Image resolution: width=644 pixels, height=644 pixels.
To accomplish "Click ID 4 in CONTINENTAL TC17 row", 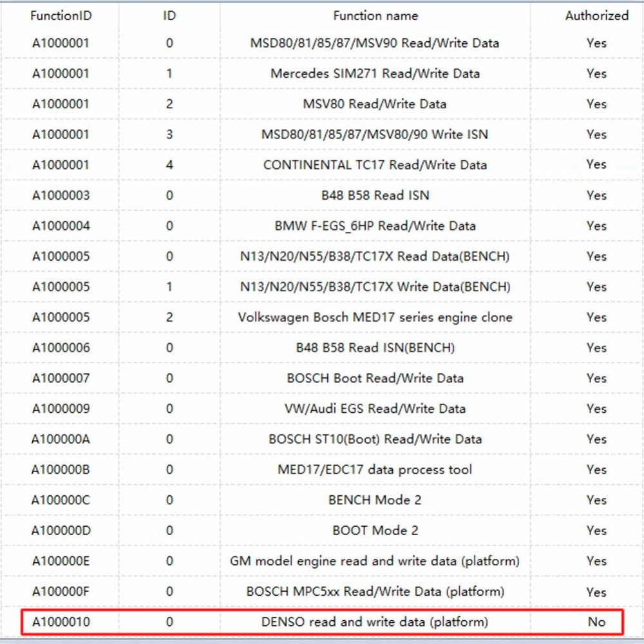I will coord(169,165).
